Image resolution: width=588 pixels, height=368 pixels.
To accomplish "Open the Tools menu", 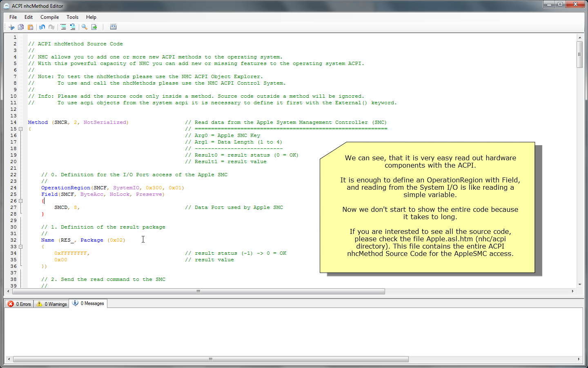I will click(x=72, y=17).
